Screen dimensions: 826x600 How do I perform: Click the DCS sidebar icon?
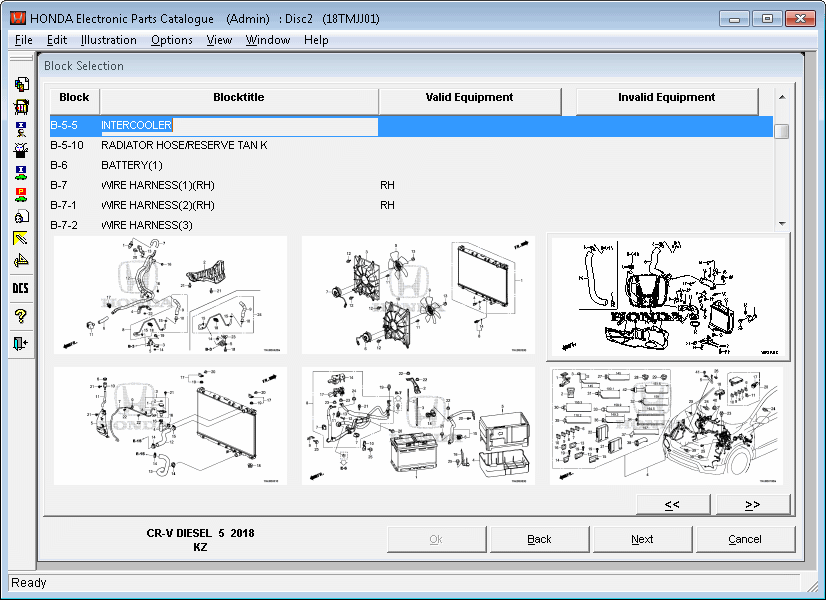point(21,287)
